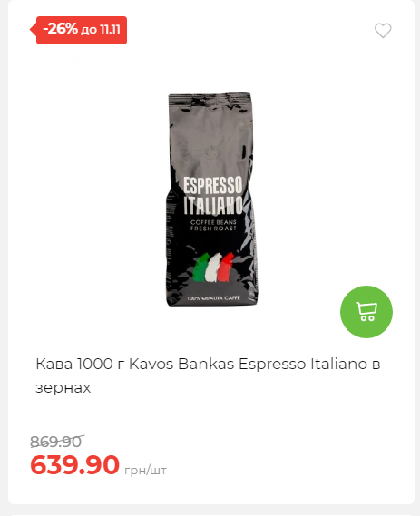
Task: Click 'COFFEE BEANS FRESH ROAST' text on package
Action: [x=213, y=225]
